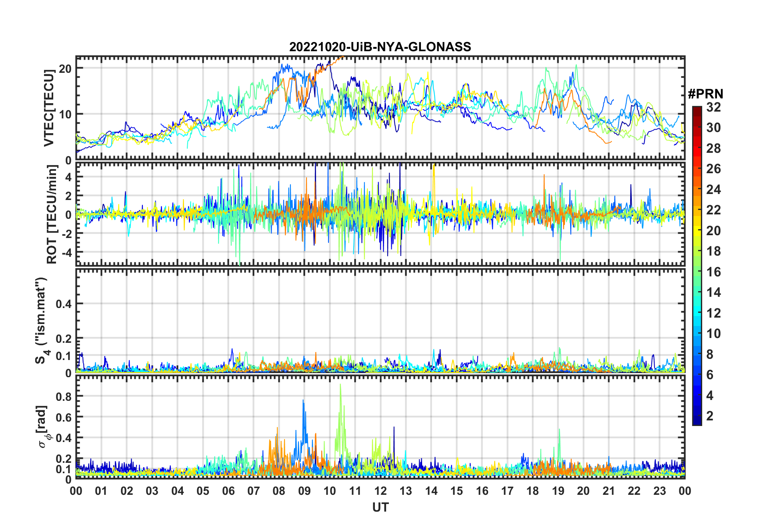Image resolution: width=761 pixels, height=532 pixels.
Task: Select the "UT" x-axis label
Action: (380, 507)
